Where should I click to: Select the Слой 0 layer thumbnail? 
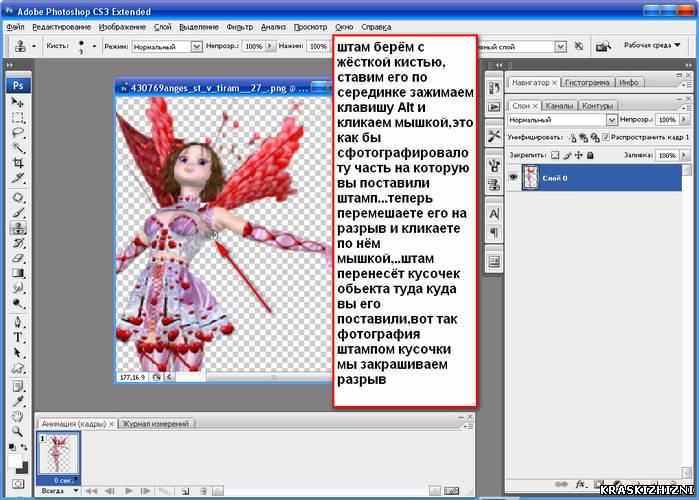[x=530, y=178]
